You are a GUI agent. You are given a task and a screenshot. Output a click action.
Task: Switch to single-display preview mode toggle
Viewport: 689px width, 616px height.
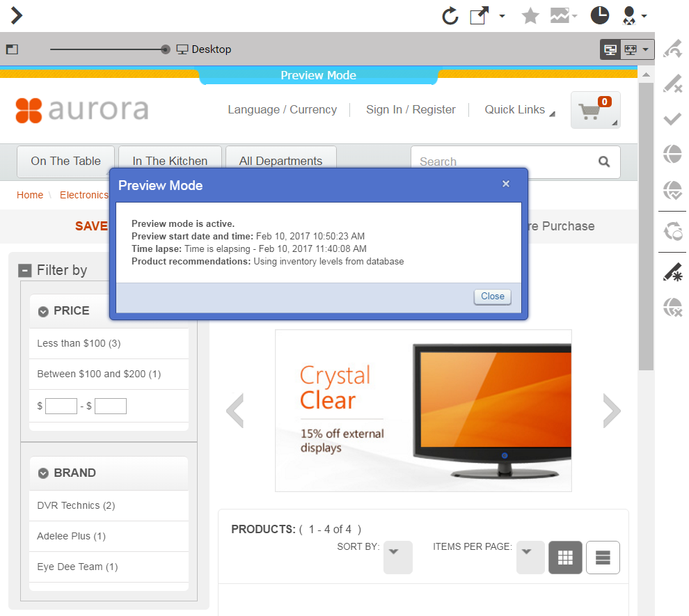(610, 49)
